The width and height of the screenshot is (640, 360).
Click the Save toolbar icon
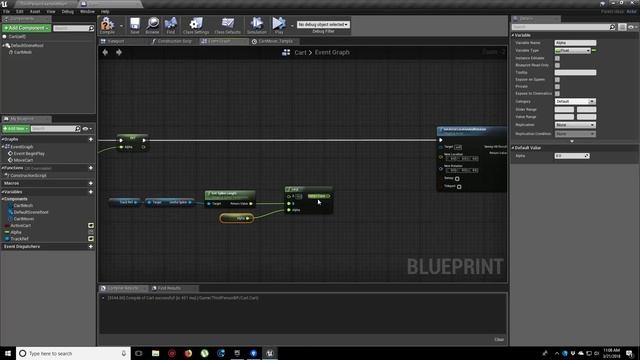pyautogui.click(x=135, y=25)
